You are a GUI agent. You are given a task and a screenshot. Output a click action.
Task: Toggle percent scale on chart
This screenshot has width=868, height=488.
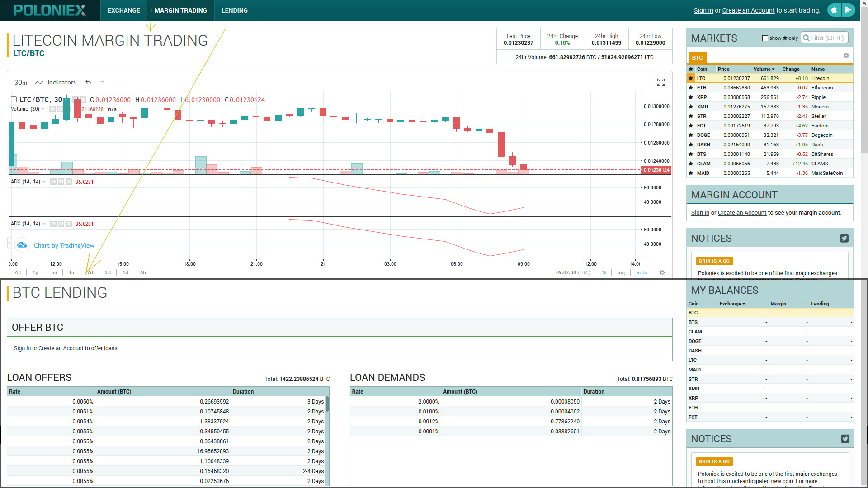point(604,272)
